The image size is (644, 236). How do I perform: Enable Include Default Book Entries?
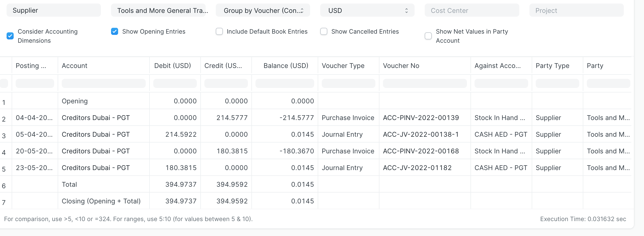pos(219,31)
